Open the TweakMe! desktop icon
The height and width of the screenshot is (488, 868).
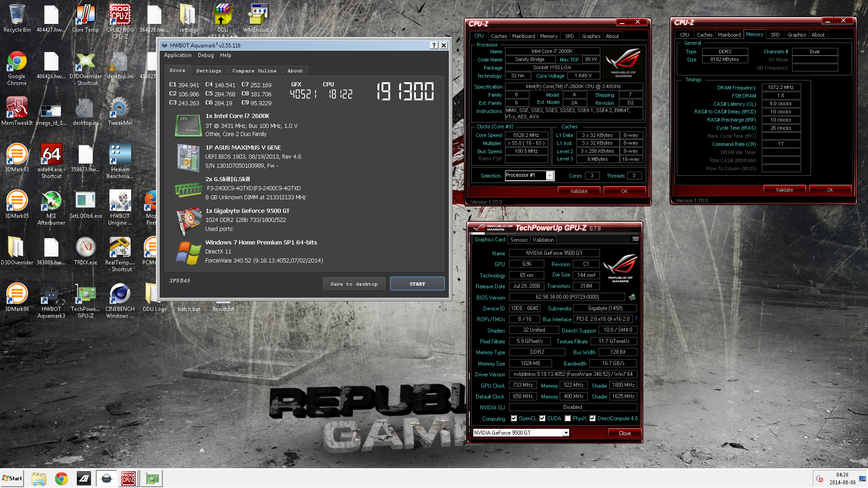click(x=120, y=111)
